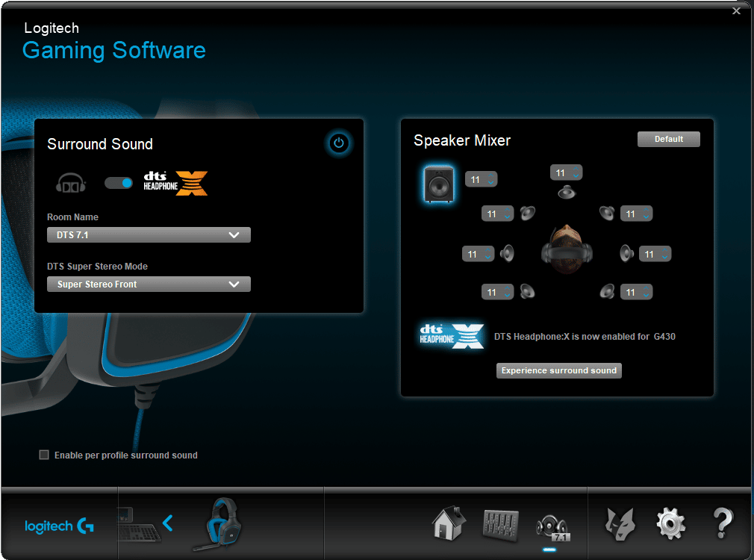This screenshot has height=560, width=754.
Task: Select the front left speaker icon
Action: pyautogui.click(x=528, y=213)
